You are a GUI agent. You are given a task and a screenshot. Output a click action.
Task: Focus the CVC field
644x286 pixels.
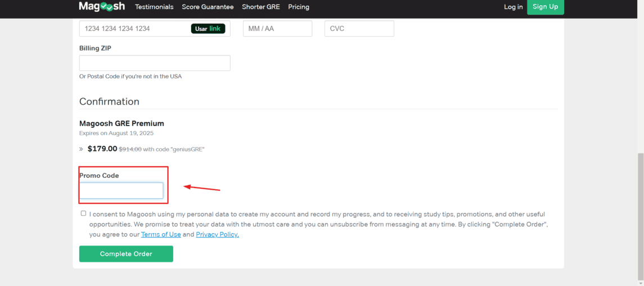pyautogui.click(x=359, y=29)
